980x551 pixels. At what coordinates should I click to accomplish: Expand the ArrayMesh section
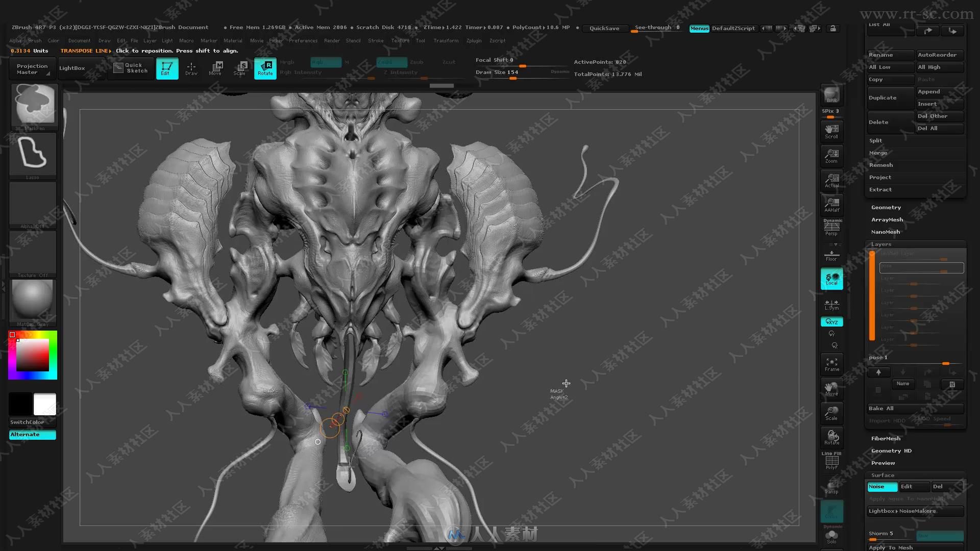(x=887, y=220)
